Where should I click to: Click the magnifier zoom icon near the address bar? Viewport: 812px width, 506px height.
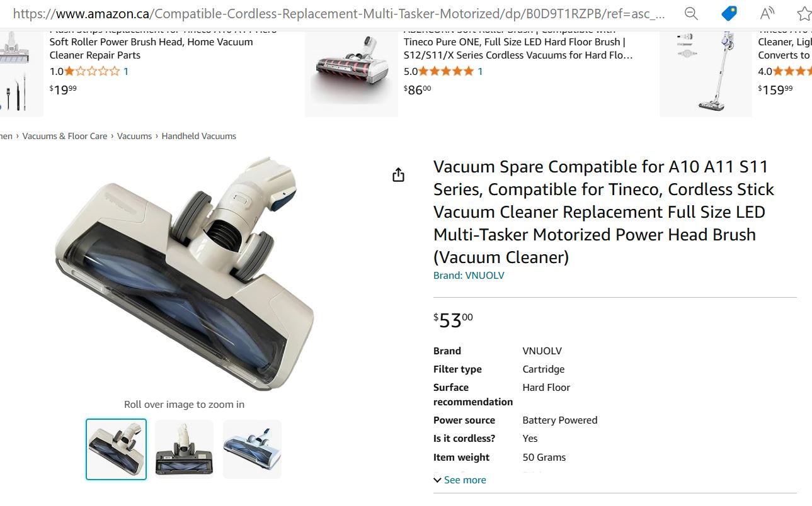pos(692,13)
